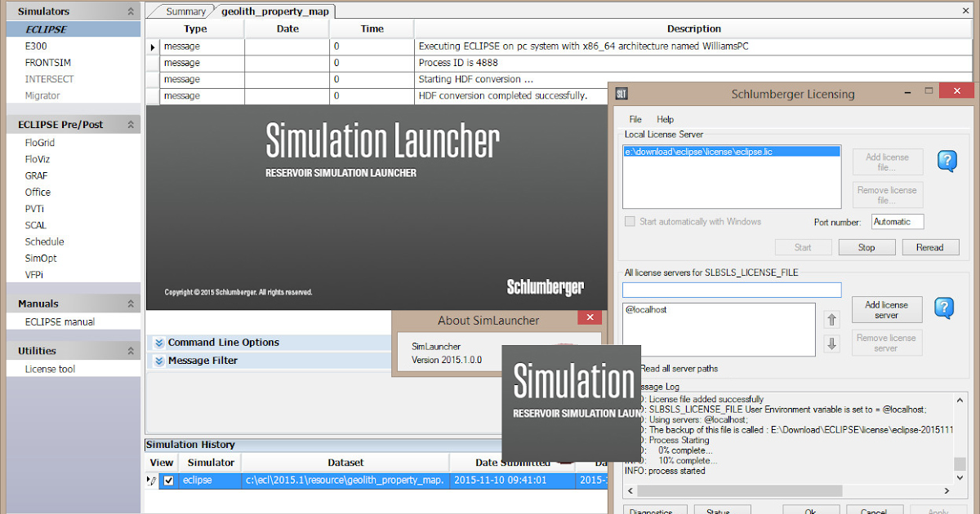Click the row selector arrow on the first message
The image size is (980, 514).
coord(152,46)
